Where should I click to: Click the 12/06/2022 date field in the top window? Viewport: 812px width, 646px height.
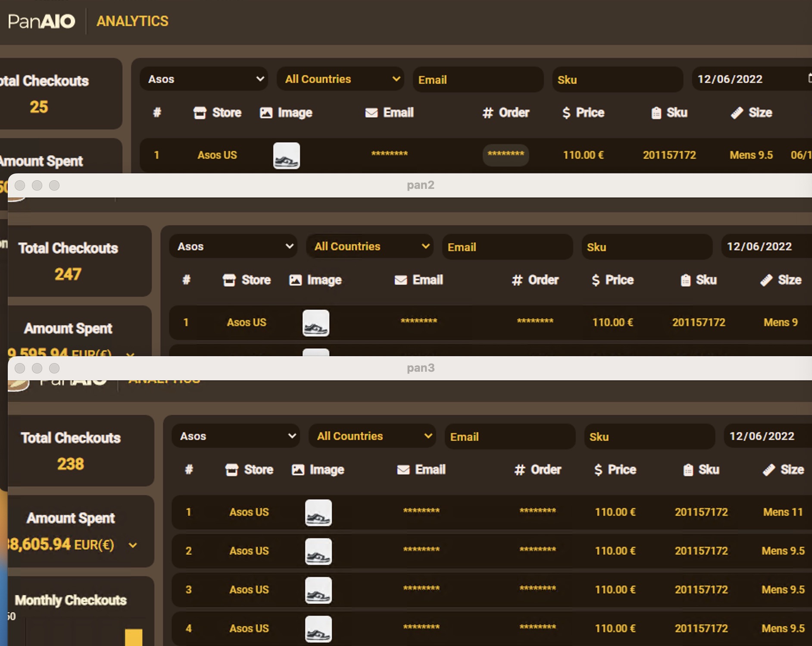[x=752, y=79]
